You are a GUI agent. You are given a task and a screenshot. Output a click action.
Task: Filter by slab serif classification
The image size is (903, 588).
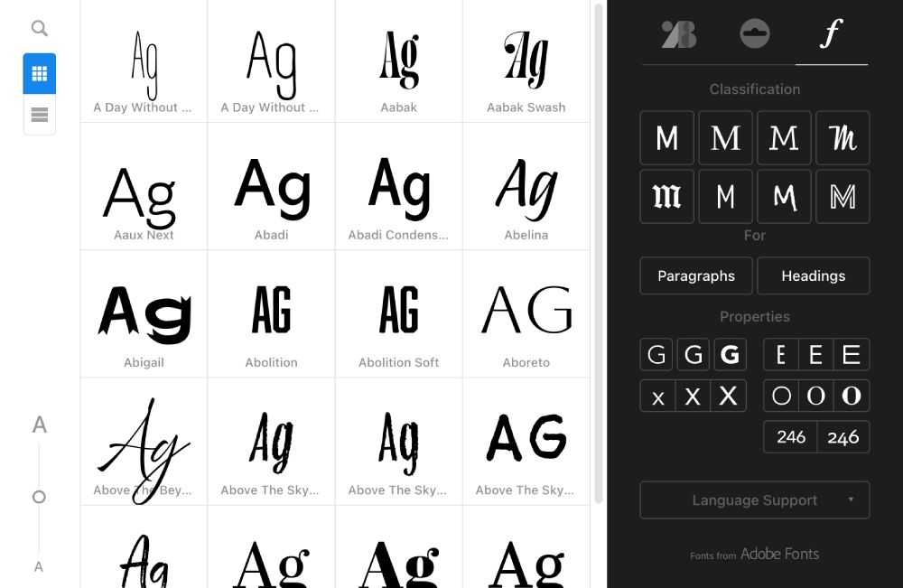coord(784,138)
